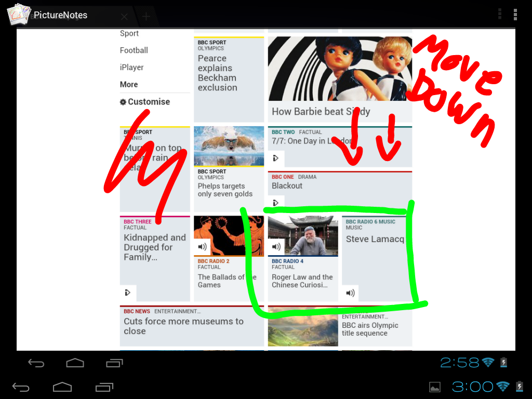This screenshot has width=532, height=399.
Task: Open the PictureNotes overflow menu dots
Action: click(x=515, y=15)
